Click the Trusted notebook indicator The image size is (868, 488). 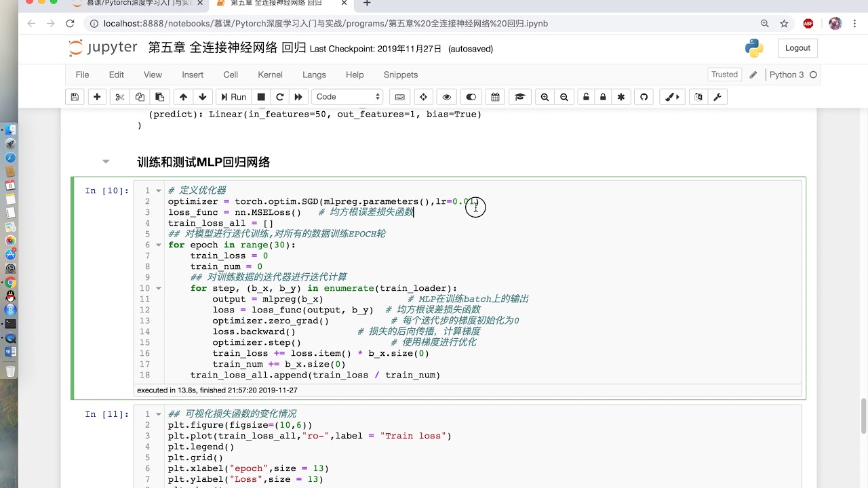point(724,75)
